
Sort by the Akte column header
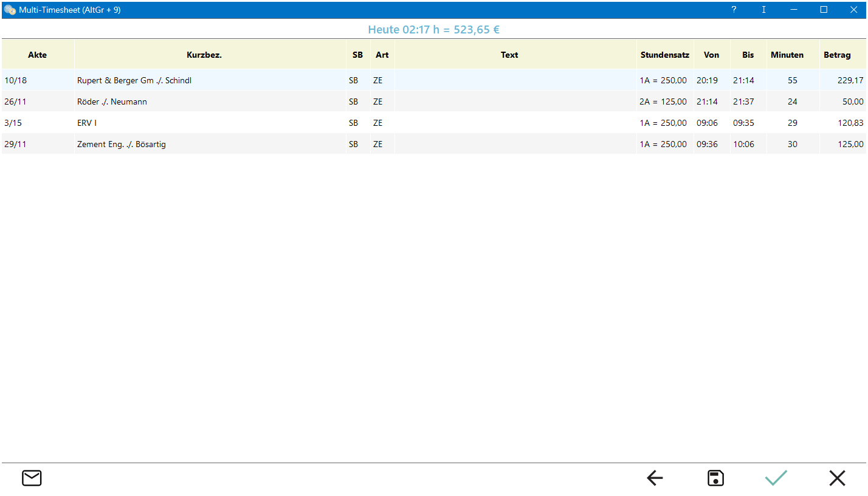(x=38, y=55)
